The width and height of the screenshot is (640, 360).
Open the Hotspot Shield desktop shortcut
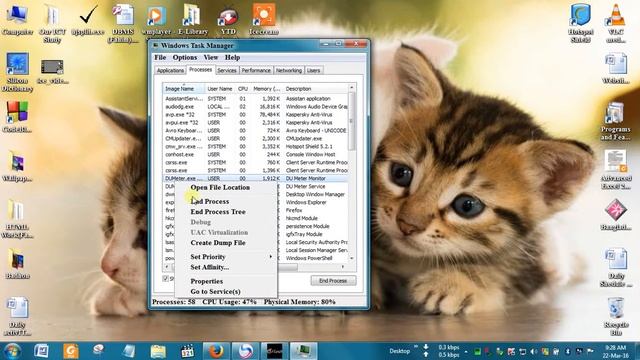581,24
